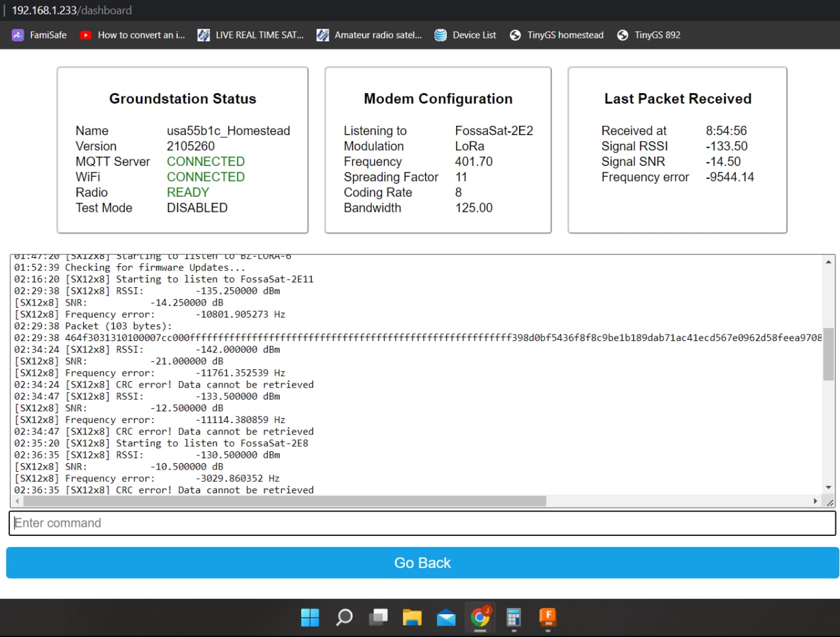The image size is (840, 637).
Task: Open the YouTube 'How to convert' bookmark
Action: coord(133,35)
